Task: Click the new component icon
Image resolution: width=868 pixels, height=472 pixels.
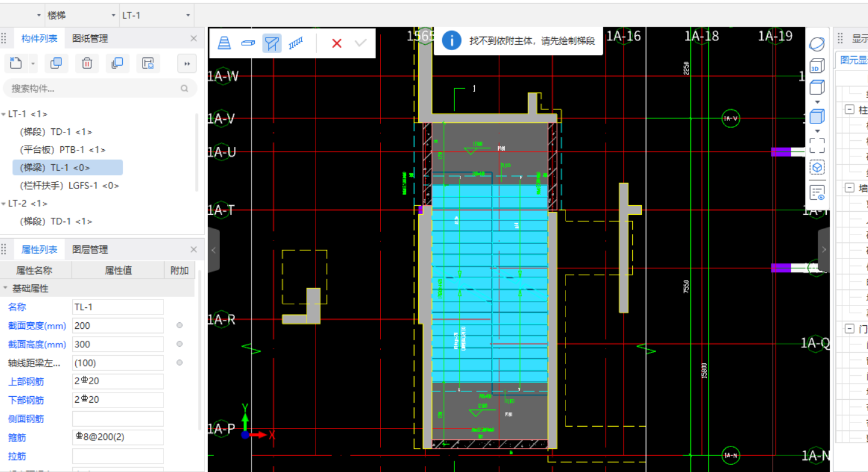Action: click(x=17, y=63)
